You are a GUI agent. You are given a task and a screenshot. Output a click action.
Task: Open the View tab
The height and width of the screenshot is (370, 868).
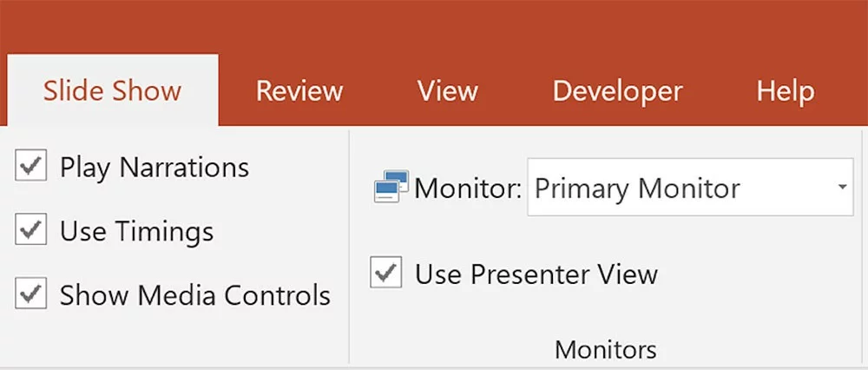coord(447,91)
